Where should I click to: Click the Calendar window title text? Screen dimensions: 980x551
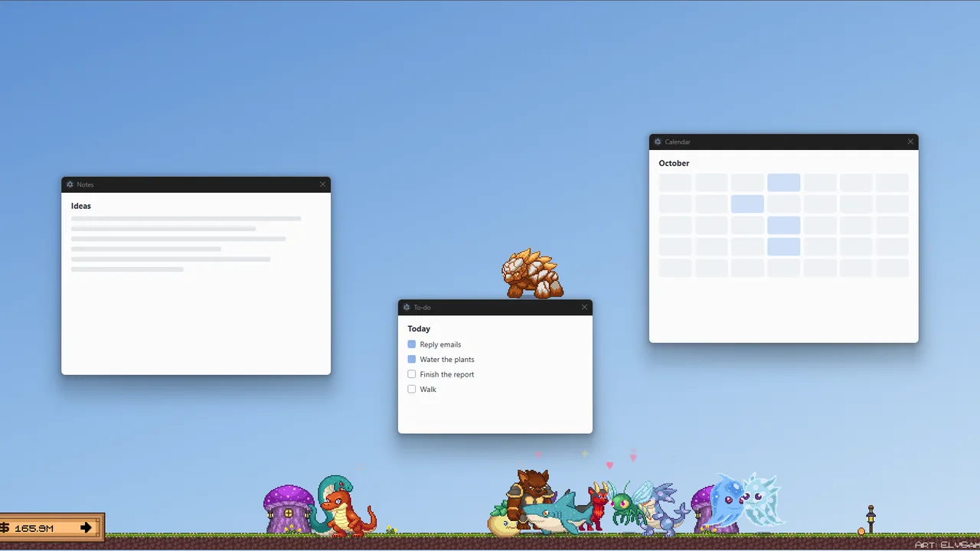(678, 142)
